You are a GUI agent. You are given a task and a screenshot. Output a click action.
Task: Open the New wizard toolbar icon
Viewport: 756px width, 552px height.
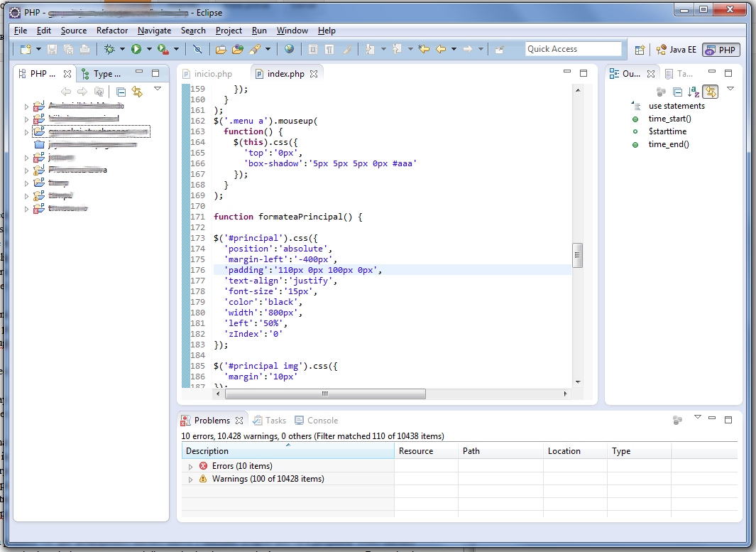(26, 49)
